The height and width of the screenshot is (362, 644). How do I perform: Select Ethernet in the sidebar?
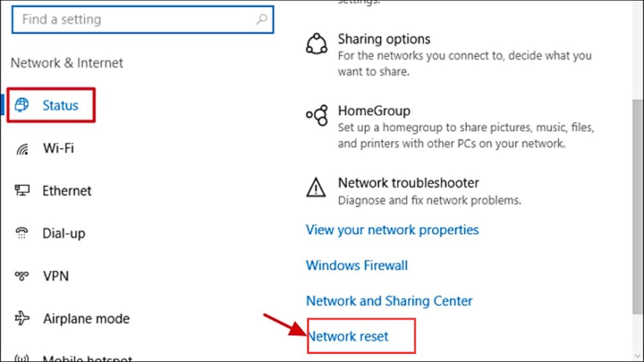tap(67, 190)
